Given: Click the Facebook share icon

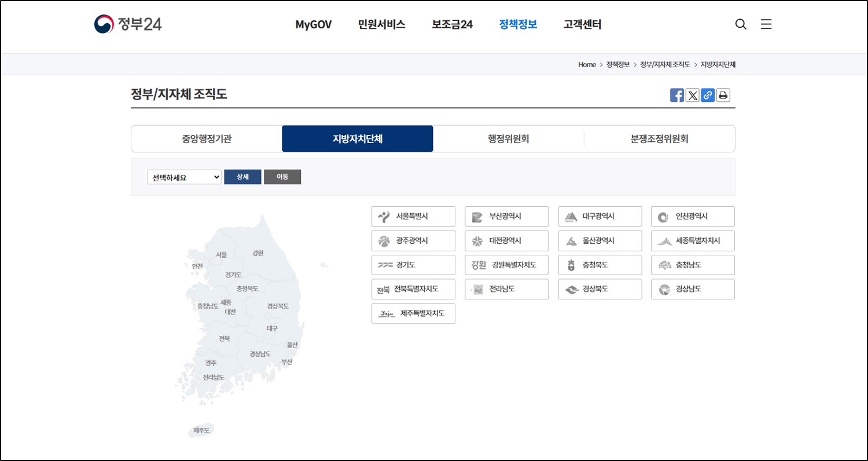Looking at the screenshot, I should point(676,94).
